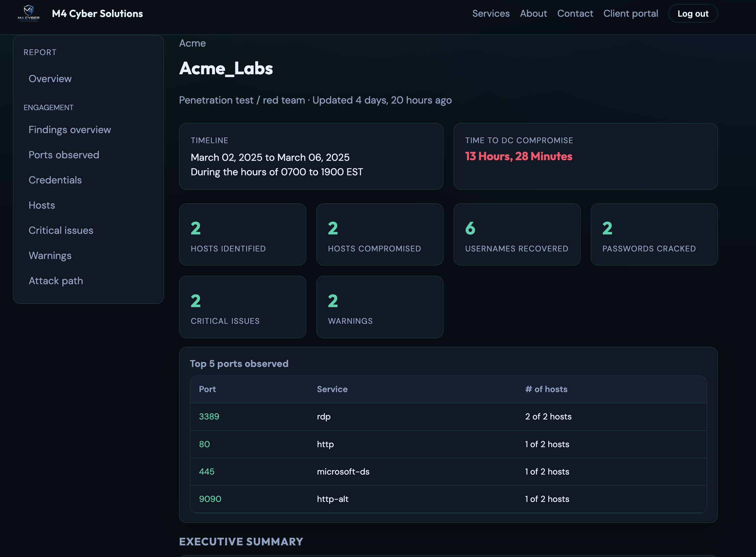
Task: Select About in the top navigation
Action: [533, 13]
